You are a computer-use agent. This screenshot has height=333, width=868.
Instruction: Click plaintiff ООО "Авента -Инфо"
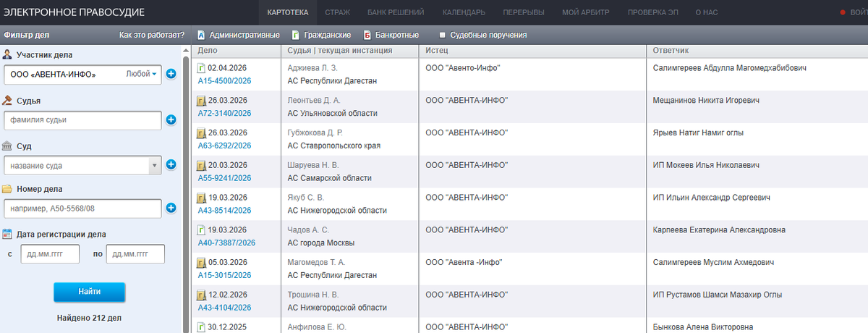(x=464, y=263)
